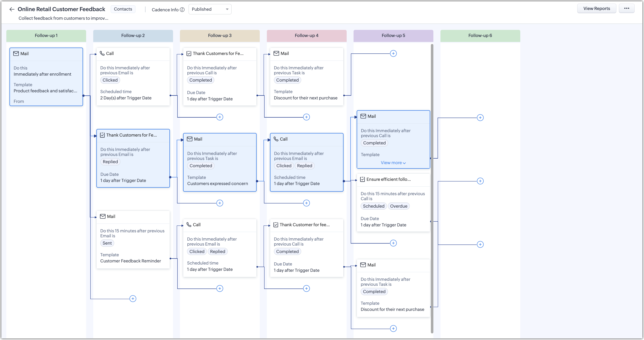Click phone icon on highlighted Follow-up 4 Call card
The image size is (644, 340).
click(x=276, y=139)
